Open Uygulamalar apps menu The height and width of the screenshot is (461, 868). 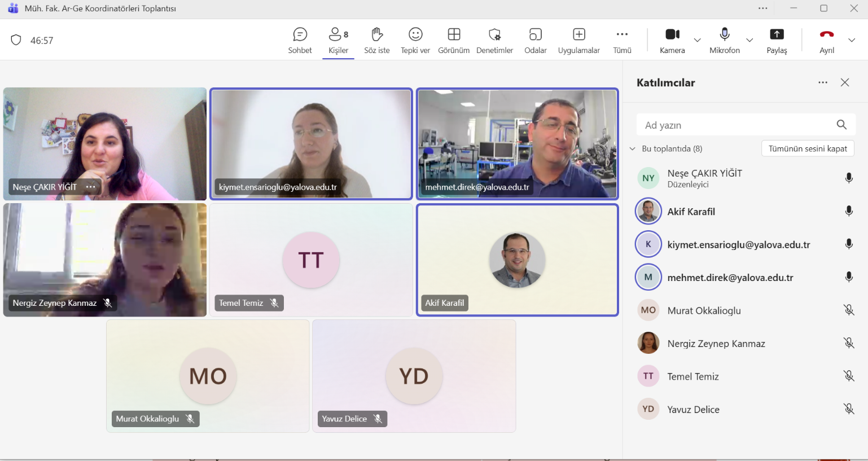(x=578, y=41)
